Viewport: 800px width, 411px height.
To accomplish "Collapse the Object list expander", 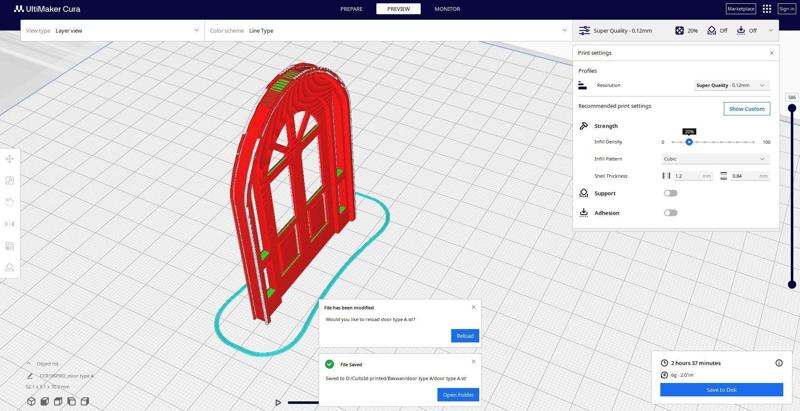I will 30,364.
